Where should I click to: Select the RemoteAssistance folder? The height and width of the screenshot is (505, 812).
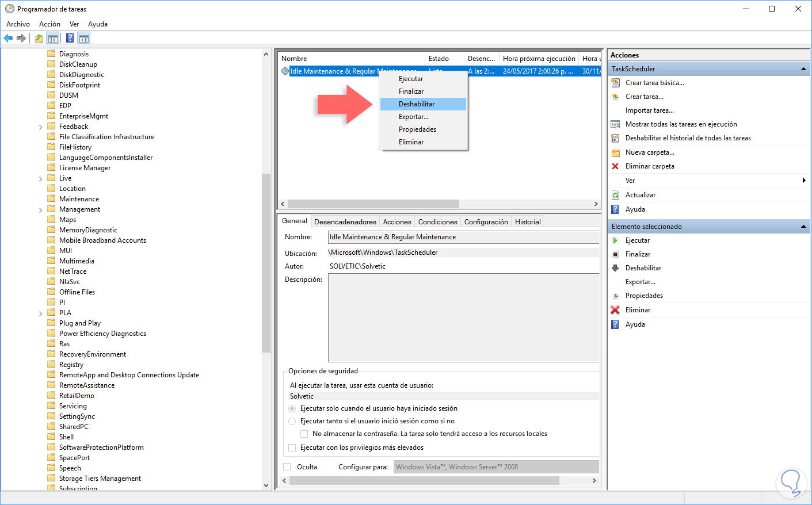(x=87, y=385)
